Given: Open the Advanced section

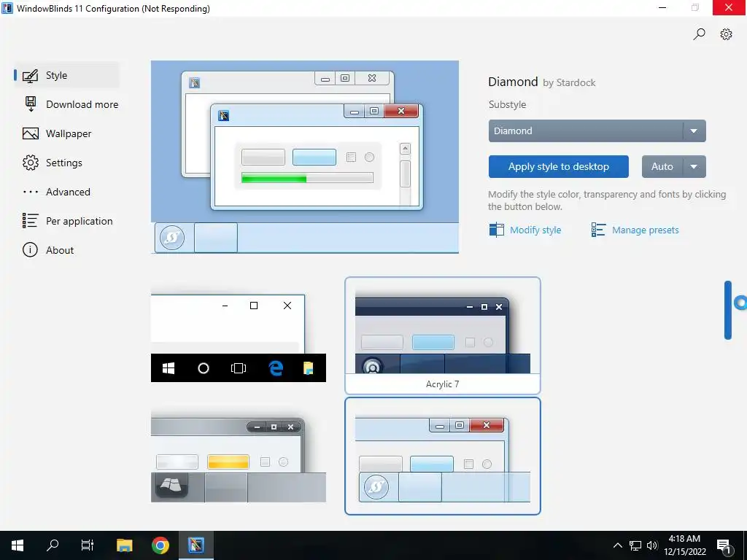Looking at the screenshot, I should coord(66,192).
